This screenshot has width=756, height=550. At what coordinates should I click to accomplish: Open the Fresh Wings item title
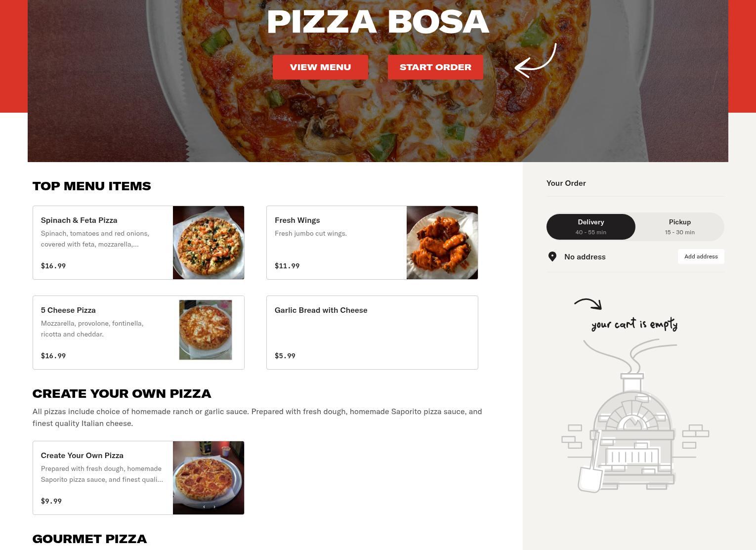(297, 220)
